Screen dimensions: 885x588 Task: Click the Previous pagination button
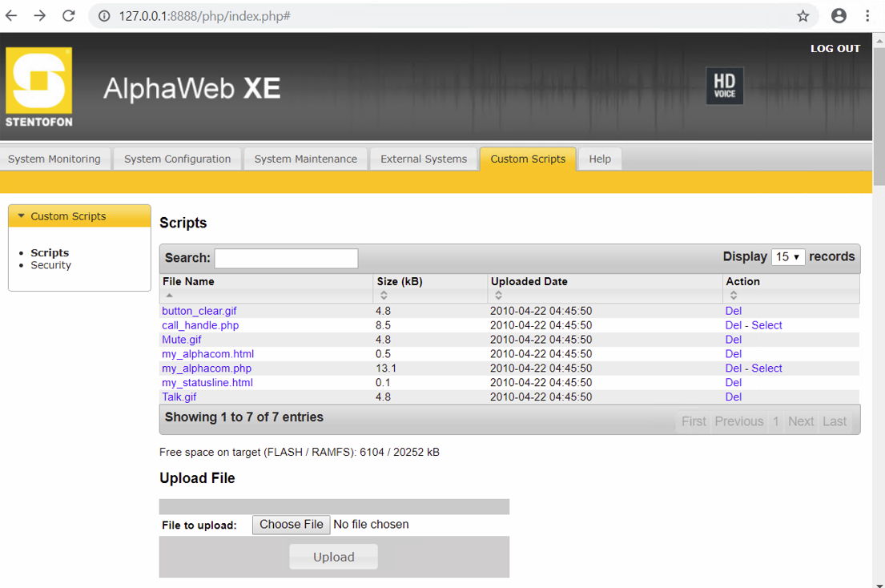point(738,421)
